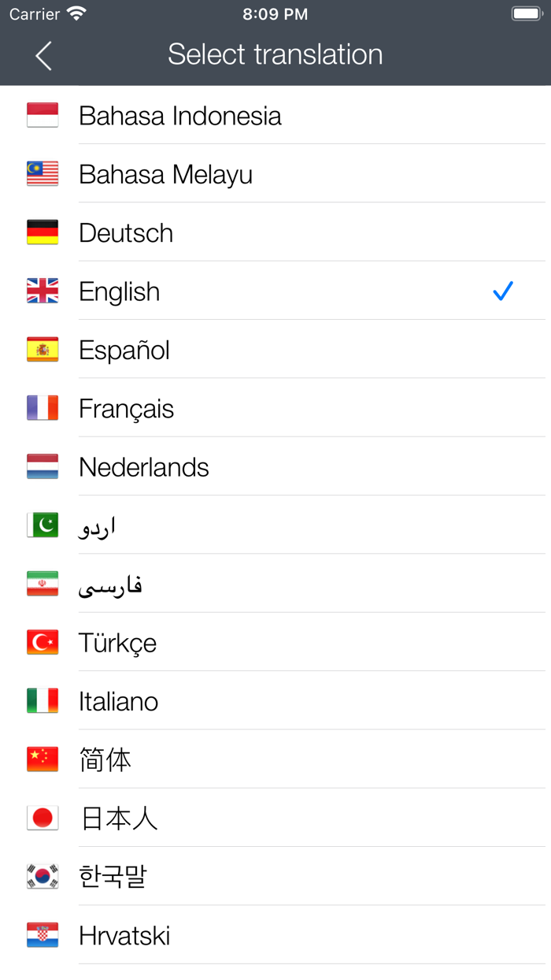Select the Français translation
The height and width of the screenshot is (980, 551).
point(127,409)
